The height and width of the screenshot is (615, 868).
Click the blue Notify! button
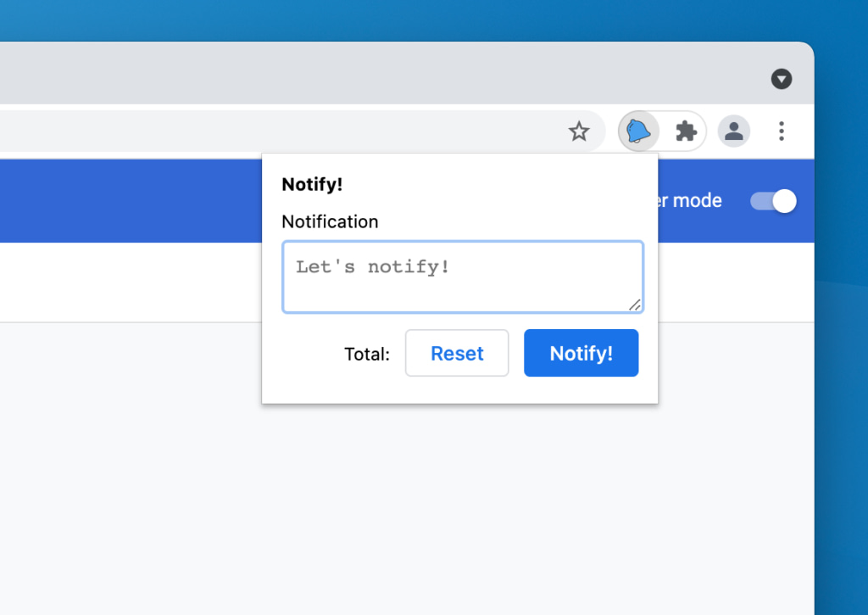(x=581, y=353)
